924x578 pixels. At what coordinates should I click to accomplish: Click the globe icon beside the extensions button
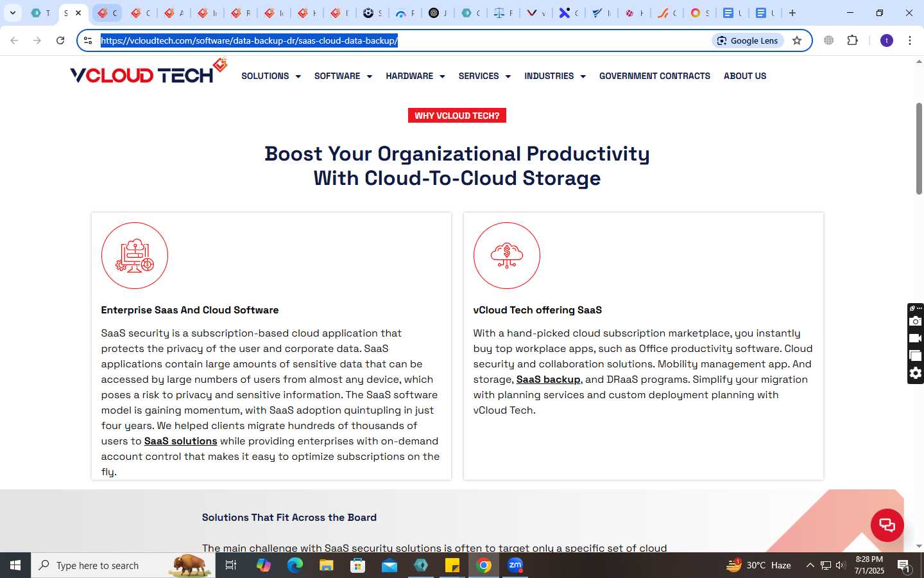click(829, 40)
